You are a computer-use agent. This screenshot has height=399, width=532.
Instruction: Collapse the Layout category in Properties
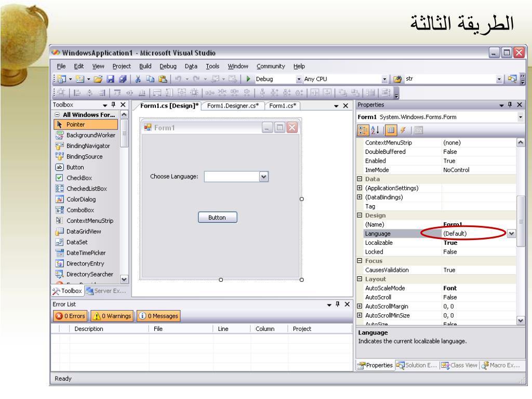tap(360, 279)
